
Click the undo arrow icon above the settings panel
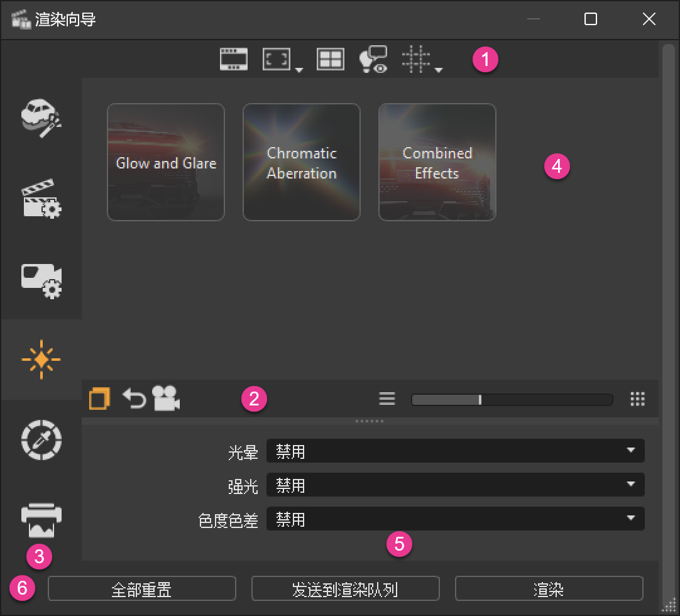click(134, 398)
